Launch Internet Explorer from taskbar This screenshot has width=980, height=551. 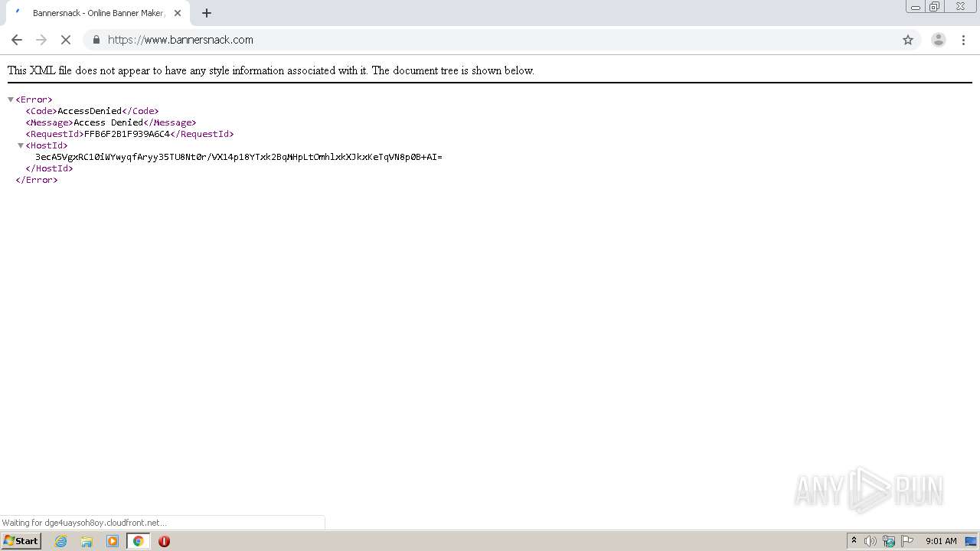[61, 541]
